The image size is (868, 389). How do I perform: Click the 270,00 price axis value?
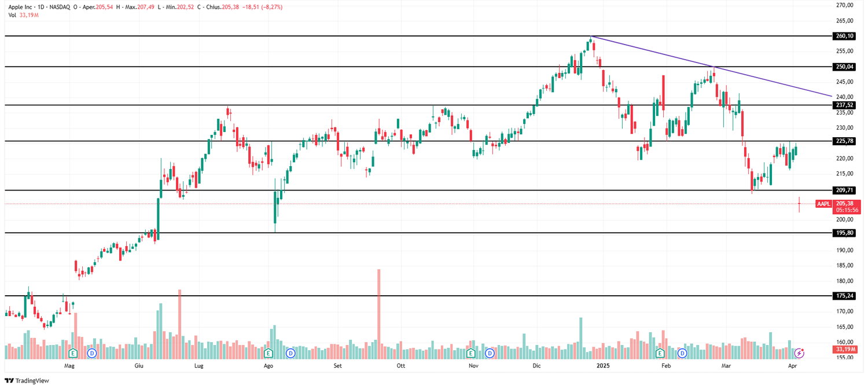coord(845,5)
